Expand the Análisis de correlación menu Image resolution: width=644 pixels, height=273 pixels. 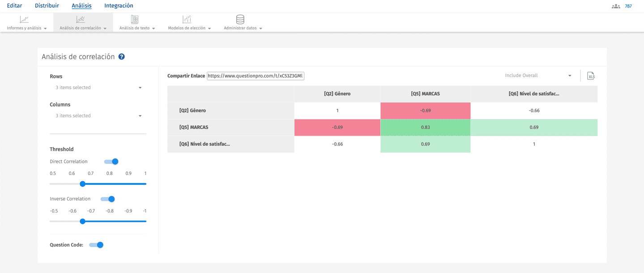click(x=105, y=28)
